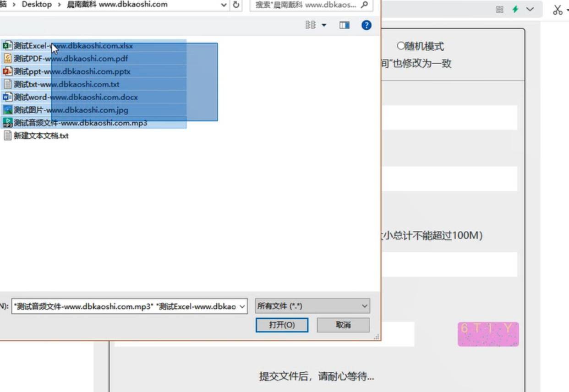Click the MP3 icon of 测试音频文件
This screenshot has width=569, height=392.
click(7, 123)
